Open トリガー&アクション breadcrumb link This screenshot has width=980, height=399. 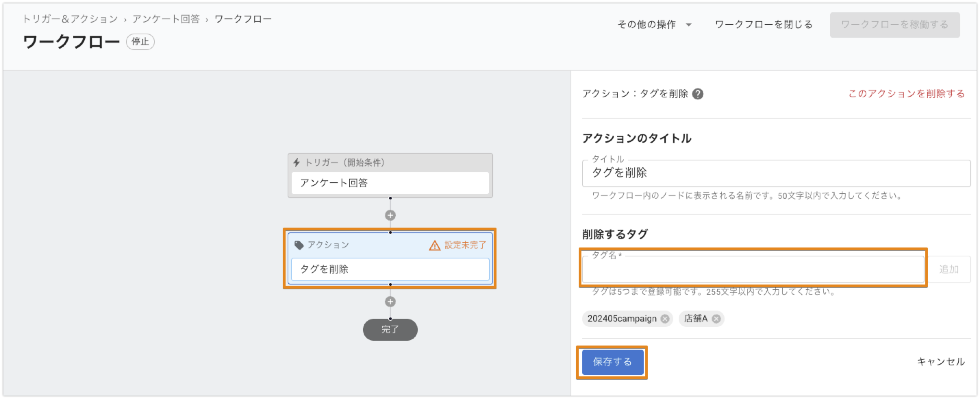(71, 19)
